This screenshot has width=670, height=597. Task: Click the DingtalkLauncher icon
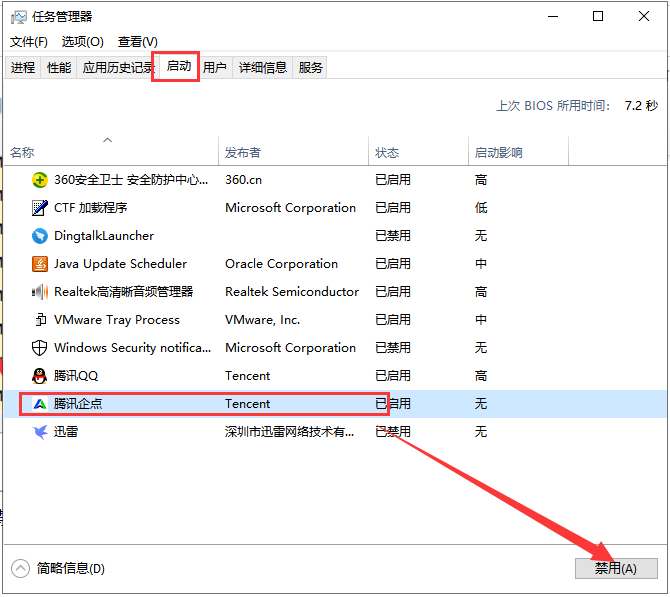(x=40, y=236)
